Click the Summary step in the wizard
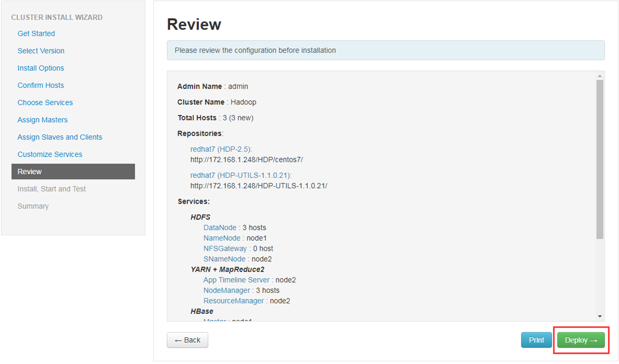Screen dimensions: 619x364 tap(33, 206)
